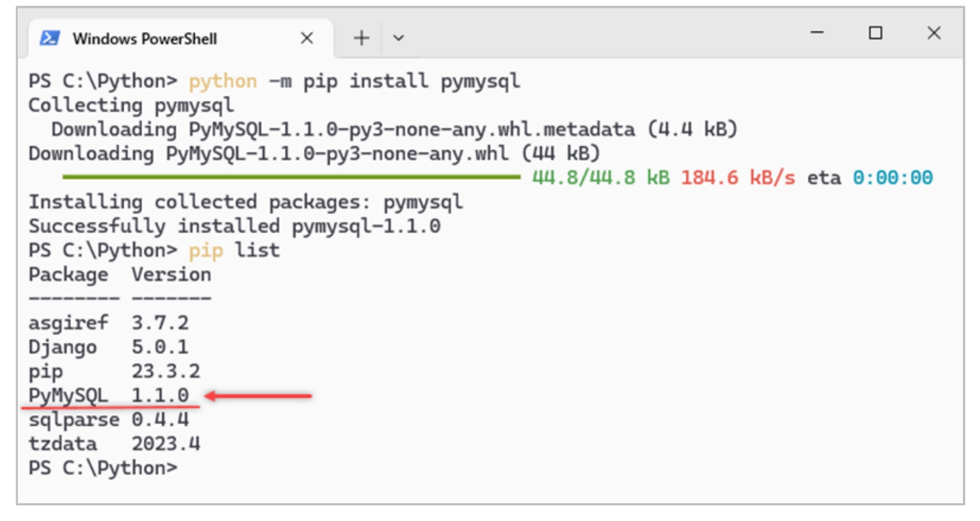Click the 'Package' column header

click(x=68, y=274)
